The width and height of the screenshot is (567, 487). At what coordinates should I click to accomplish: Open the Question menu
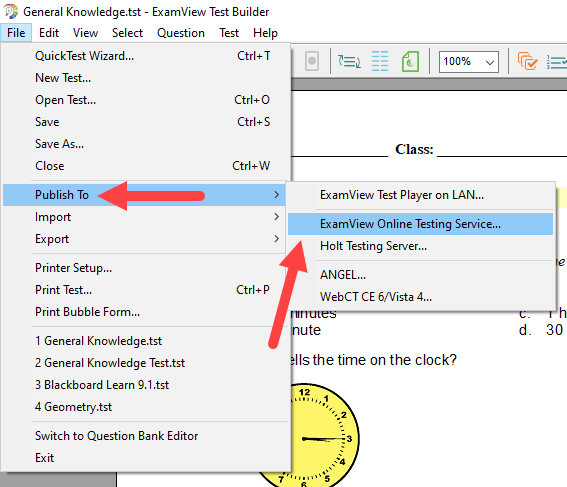point(181,33)
